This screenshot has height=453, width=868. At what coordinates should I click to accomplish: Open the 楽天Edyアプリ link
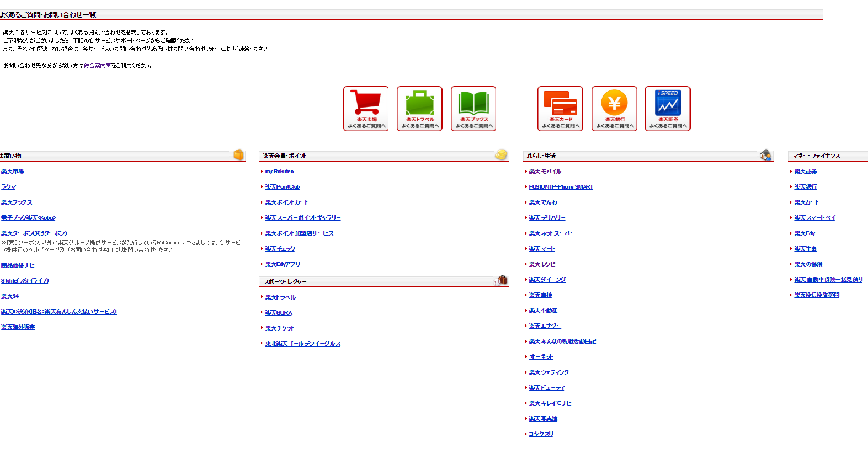(283, 264)
